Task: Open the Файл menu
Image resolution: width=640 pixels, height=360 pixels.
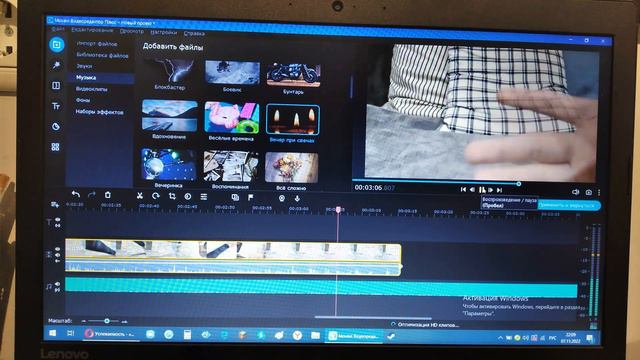Action: coord(58,29)
